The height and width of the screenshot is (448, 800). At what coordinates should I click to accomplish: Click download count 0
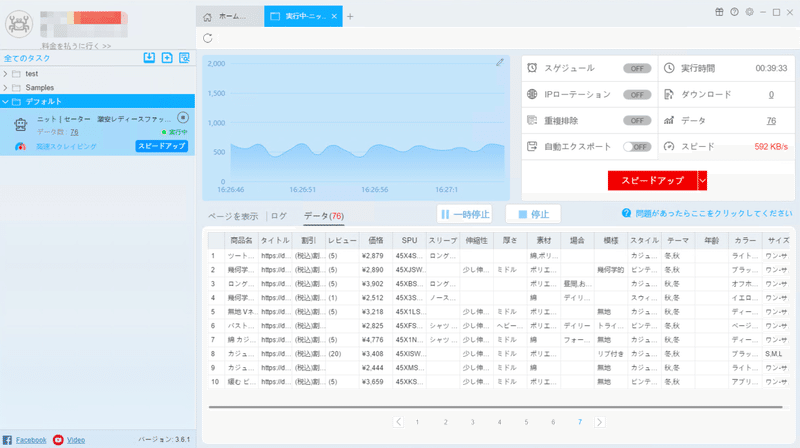[x=771, y=94]
